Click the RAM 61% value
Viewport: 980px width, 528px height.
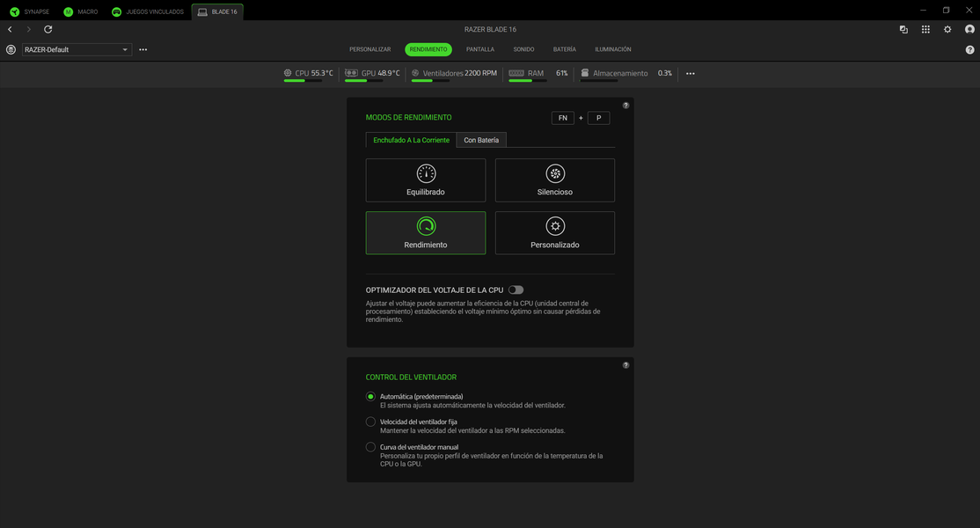(562, 73)
